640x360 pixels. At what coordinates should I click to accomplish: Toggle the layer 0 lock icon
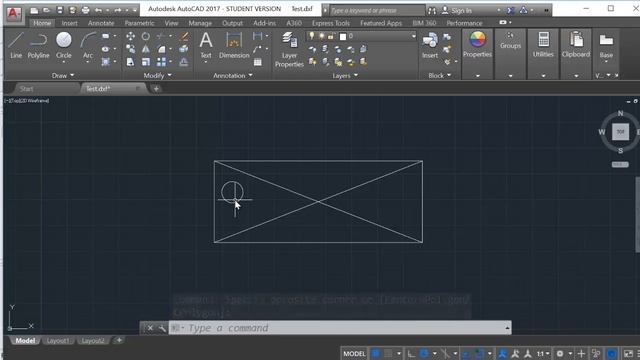(x=331, y=36)
